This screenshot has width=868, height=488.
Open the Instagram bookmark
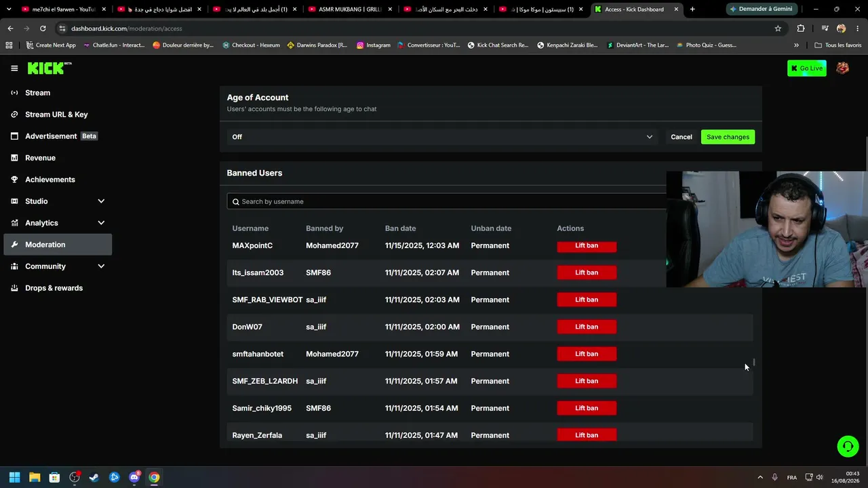374,45
